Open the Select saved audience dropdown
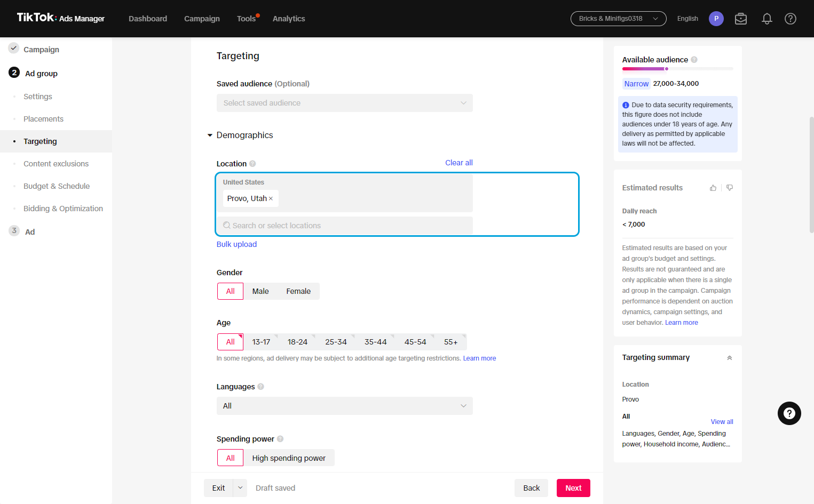 coord(345,103)
